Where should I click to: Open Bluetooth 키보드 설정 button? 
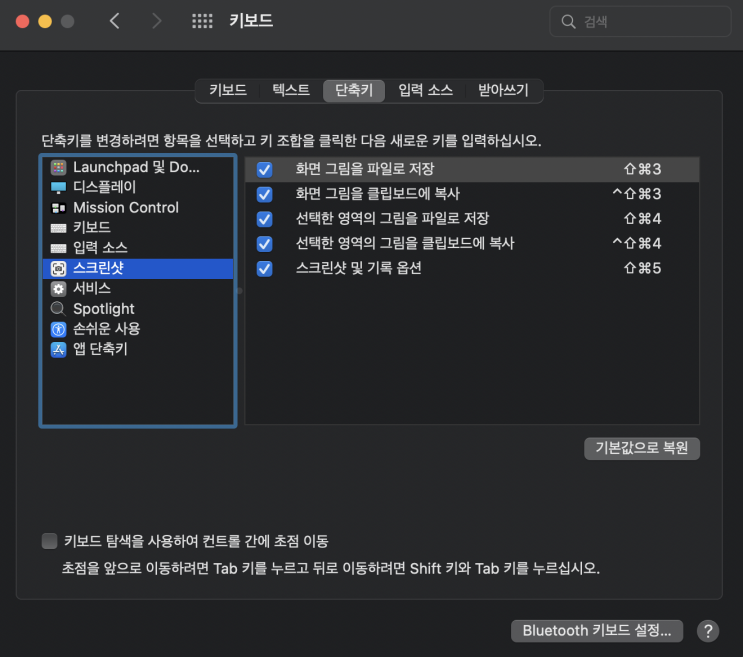(x=597, y=631)
